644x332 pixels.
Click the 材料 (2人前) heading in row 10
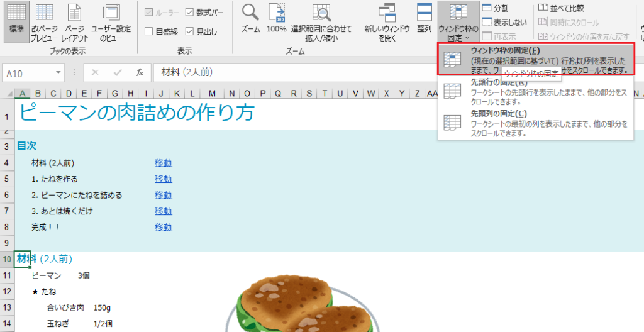point(45,259)
